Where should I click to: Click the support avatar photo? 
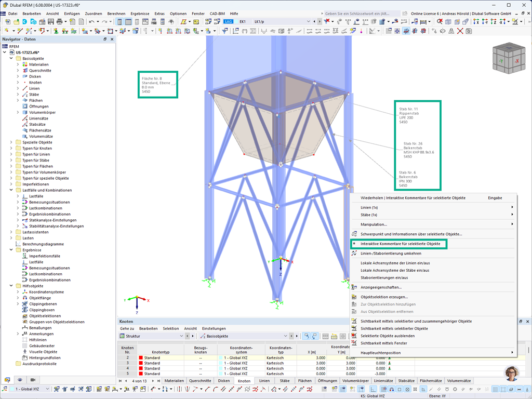512,374
